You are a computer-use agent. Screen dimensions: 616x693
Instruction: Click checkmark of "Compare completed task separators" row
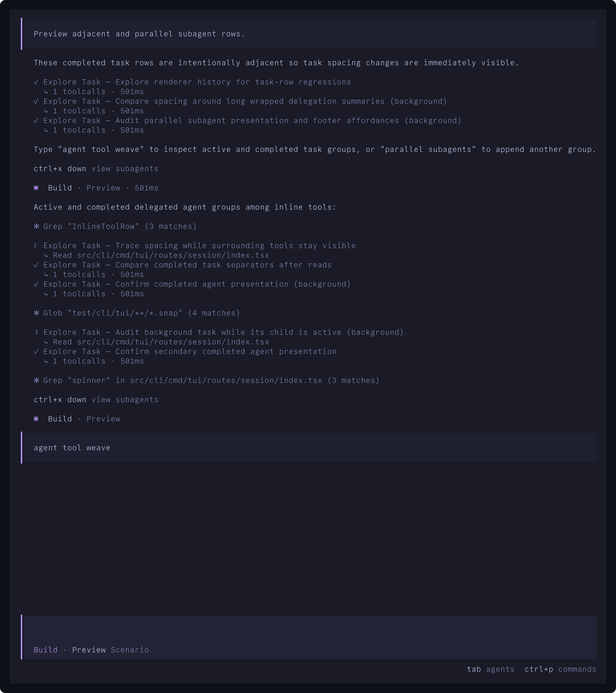click(x=36, y=265)
